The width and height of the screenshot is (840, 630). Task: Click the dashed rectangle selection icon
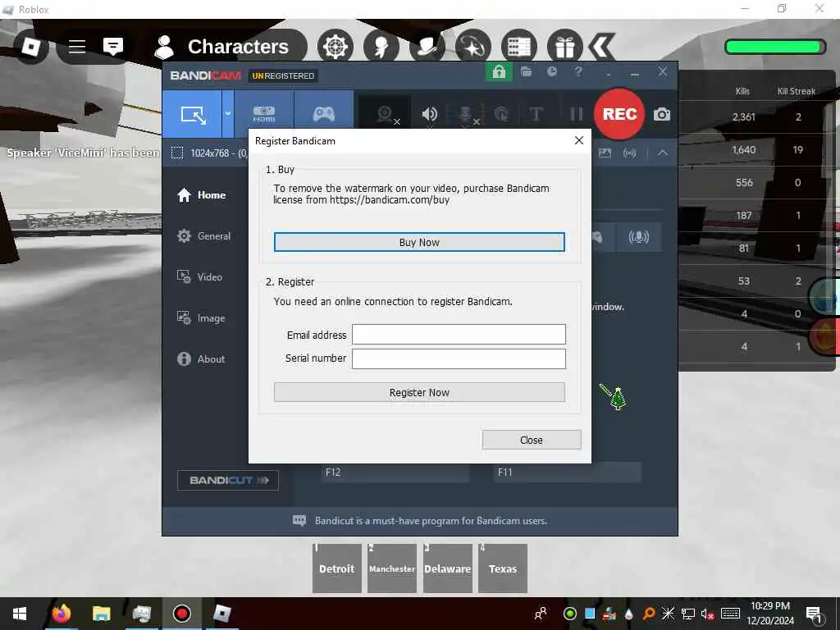click(x=177, y=153)
